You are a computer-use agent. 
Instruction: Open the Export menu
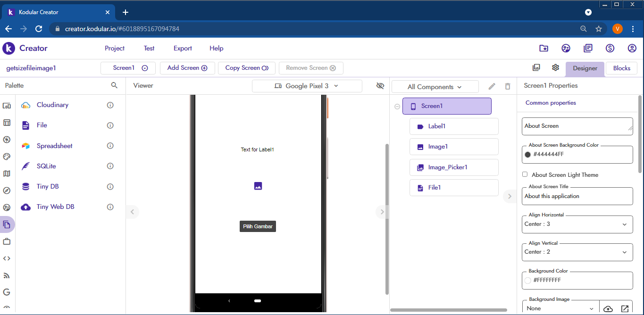(183, 48)
